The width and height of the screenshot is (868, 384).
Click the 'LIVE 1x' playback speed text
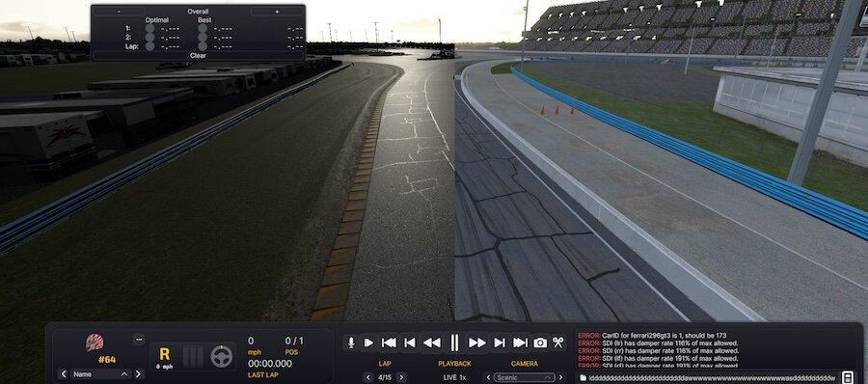click(454, 377)
